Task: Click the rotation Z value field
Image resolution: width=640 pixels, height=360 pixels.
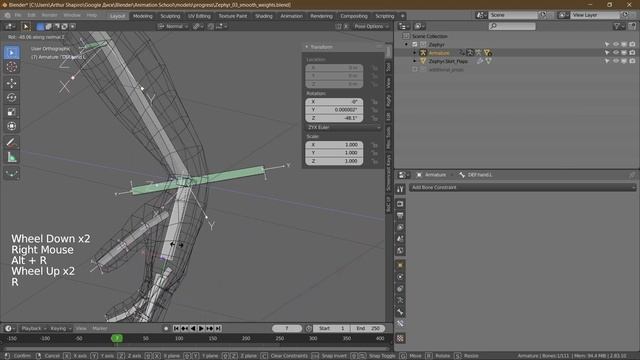Action: (334, 118)
